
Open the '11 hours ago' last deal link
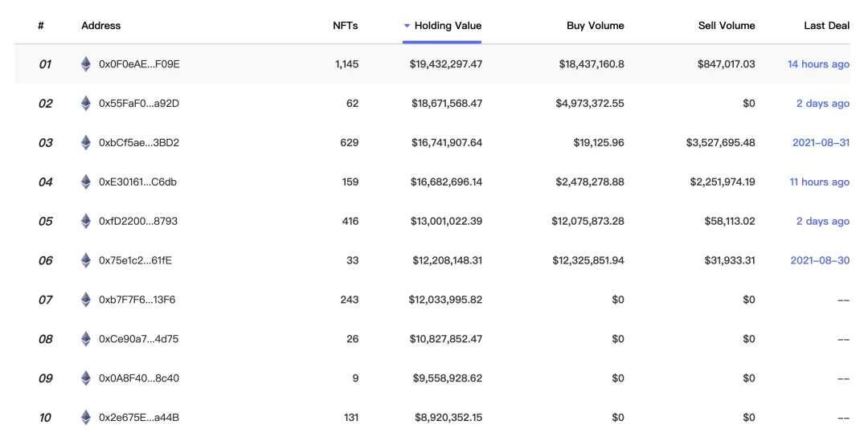point(819,182)
